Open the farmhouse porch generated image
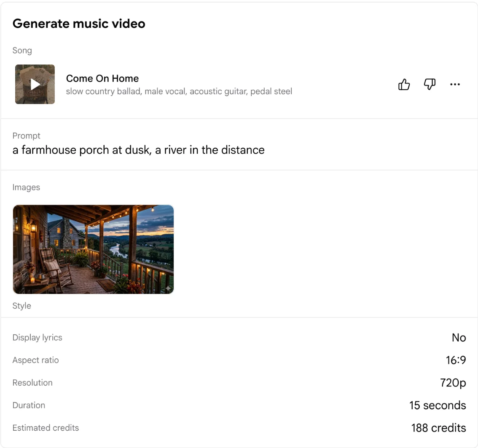Viewport: 478px width, 448px height. pyautogui.click(x=93, y=249)
